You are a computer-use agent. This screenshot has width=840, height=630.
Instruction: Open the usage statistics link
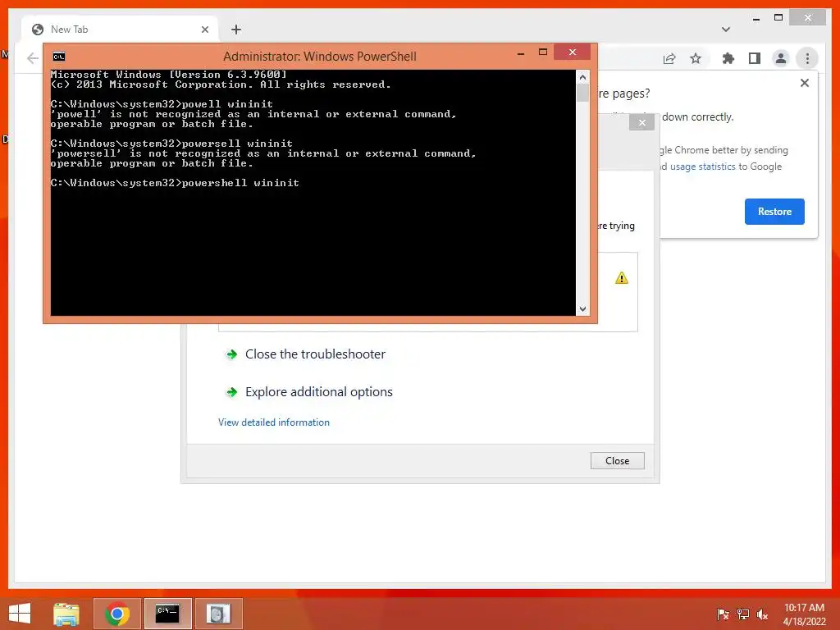(x=703, y=167)
